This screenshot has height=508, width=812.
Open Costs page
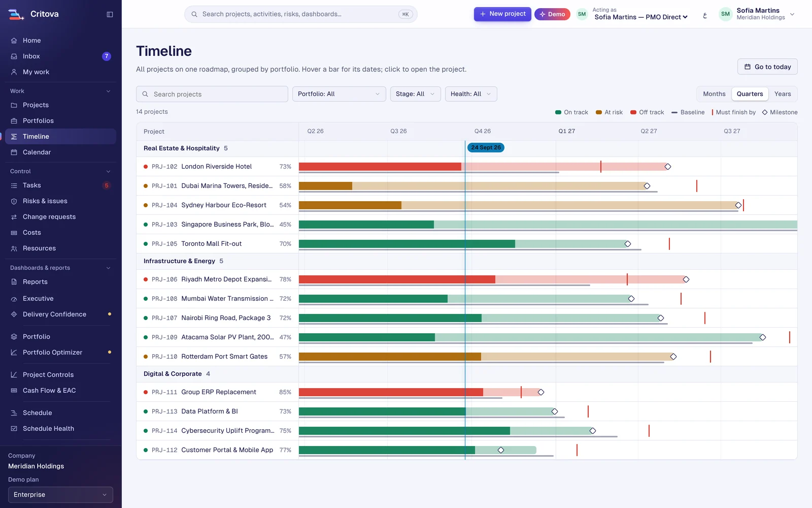coord(60,233)
